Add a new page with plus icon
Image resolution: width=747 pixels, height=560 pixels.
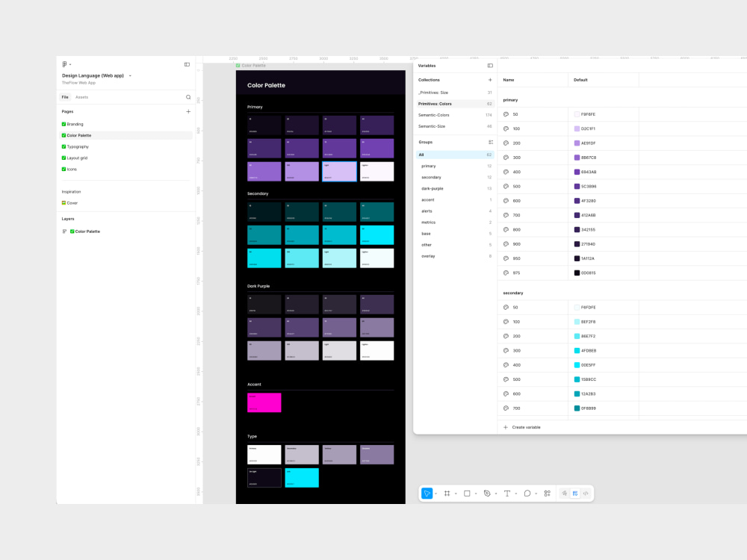click(x=188, y=111)
